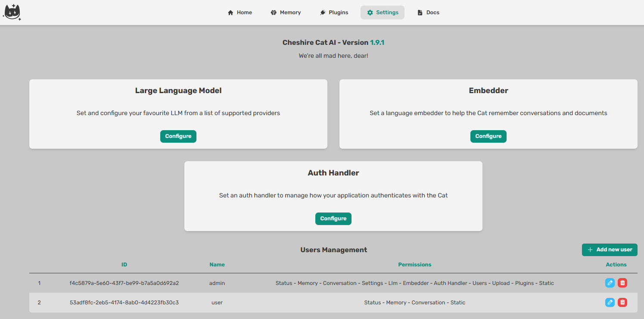This screenshot has height=319, width=644.
Task: Click the Actions column header
Action: coord(616,265)
